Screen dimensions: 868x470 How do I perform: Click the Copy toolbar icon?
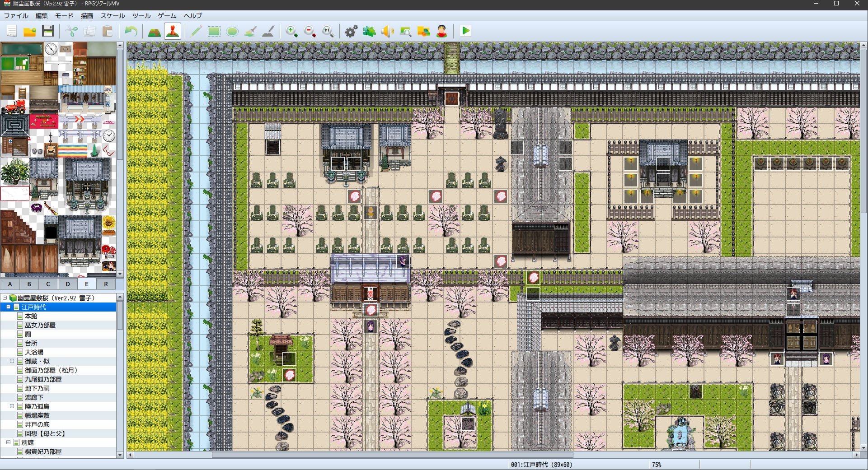(89, 31)
